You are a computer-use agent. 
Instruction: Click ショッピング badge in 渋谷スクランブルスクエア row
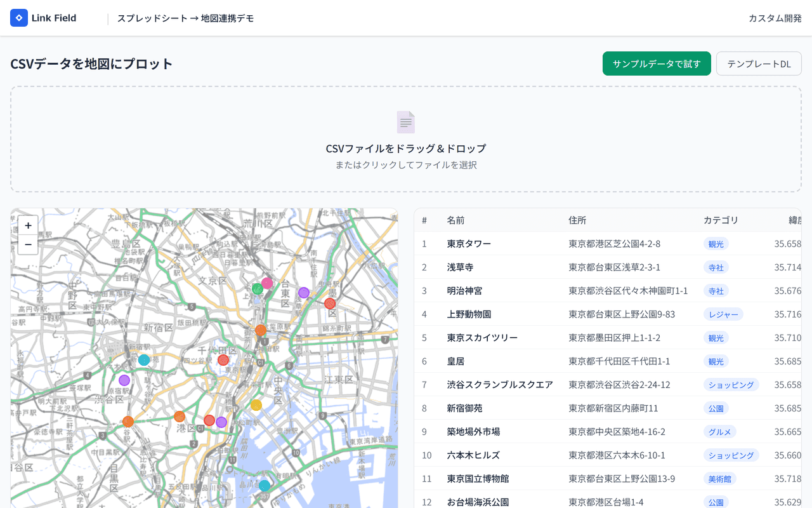coord(731,385)
